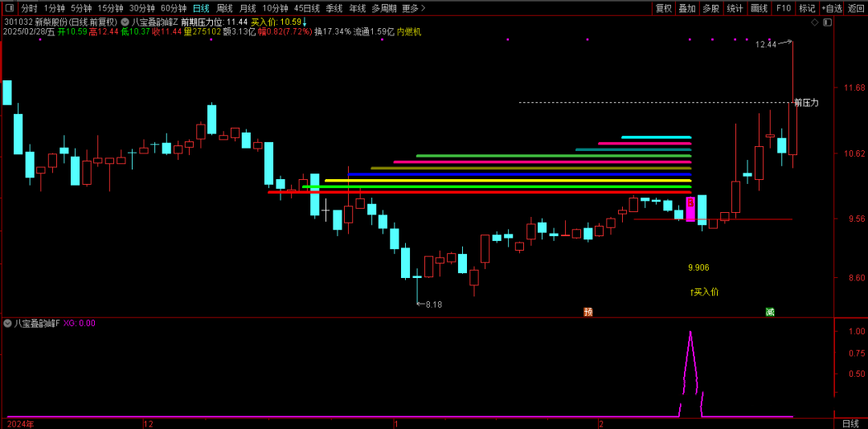
Task: Click the 2025/02/28/五 date text
Action: (x=30, y=32)
